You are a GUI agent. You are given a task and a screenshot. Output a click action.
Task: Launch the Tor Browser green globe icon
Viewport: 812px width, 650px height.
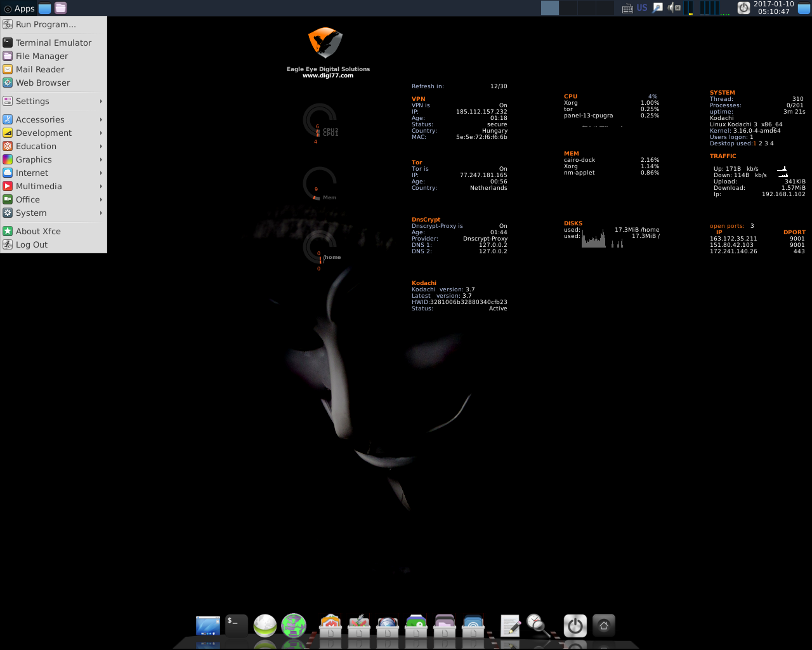point(294,626)
